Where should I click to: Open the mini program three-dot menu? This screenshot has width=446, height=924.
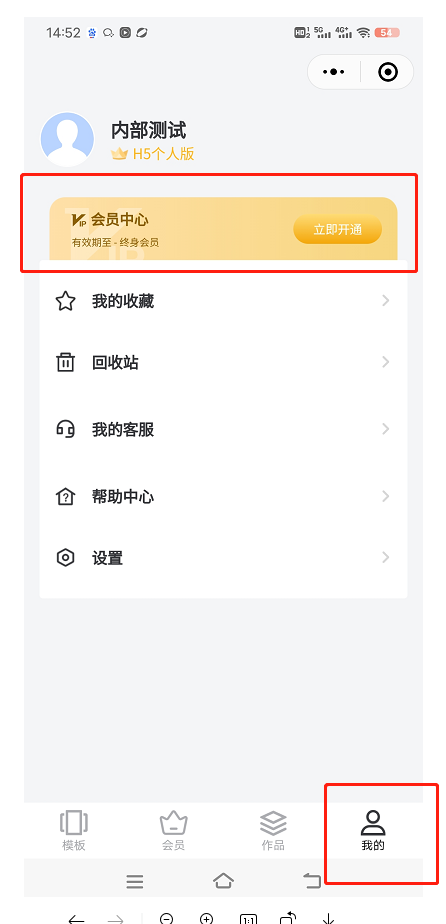click(333, 72)
